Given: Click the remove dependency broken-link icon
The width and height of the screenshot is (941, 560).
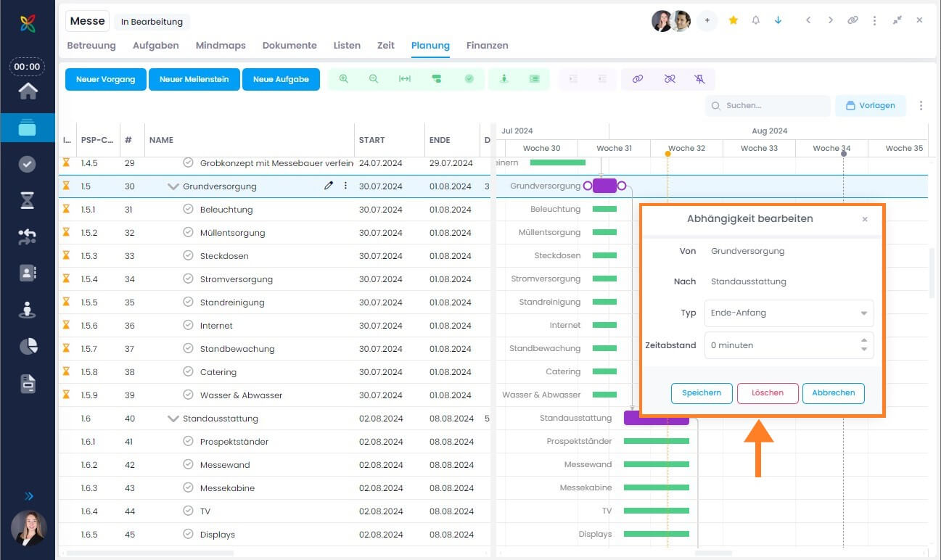Looking at the screenshot, I should (670, 79).
